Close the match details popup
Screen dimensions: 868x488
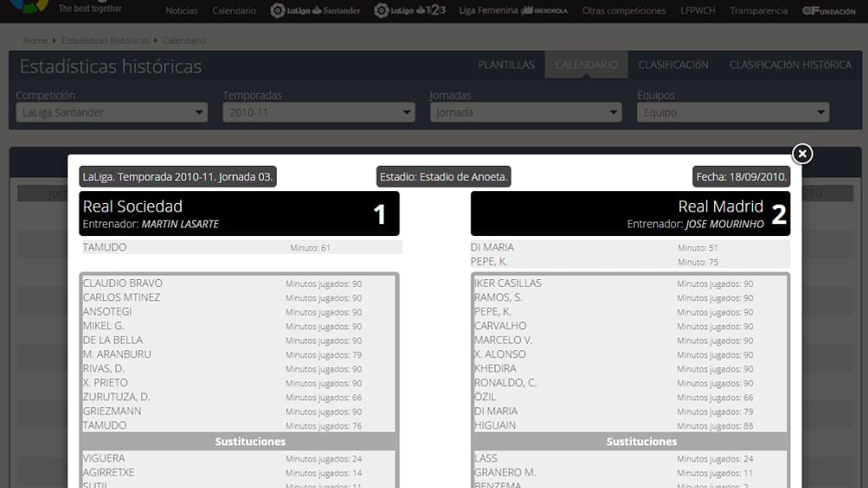[802, 153]
